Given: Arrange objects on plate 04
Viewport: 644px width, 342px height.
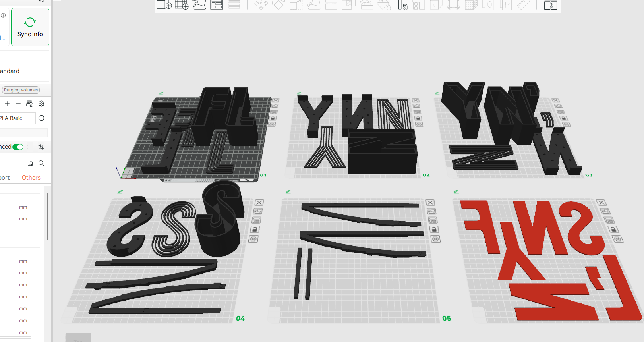Looking at the screenshot, I should [257, 220].
